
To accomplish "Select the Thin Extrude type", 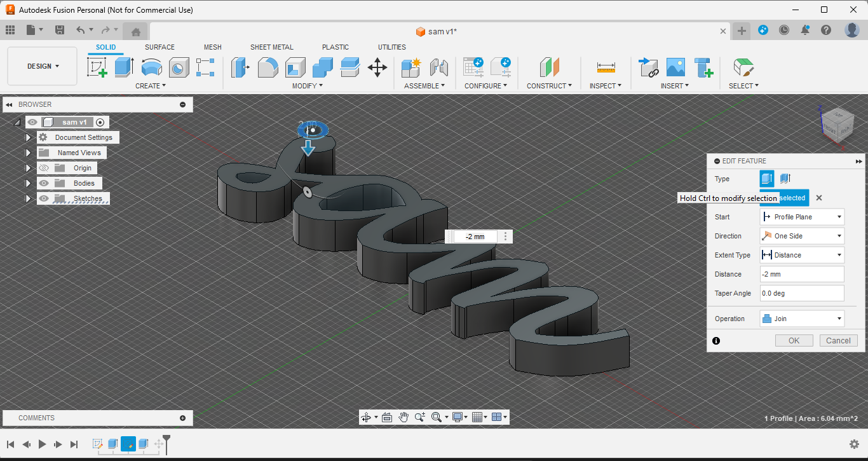I will pyautogui.click(x=785, y=179).
